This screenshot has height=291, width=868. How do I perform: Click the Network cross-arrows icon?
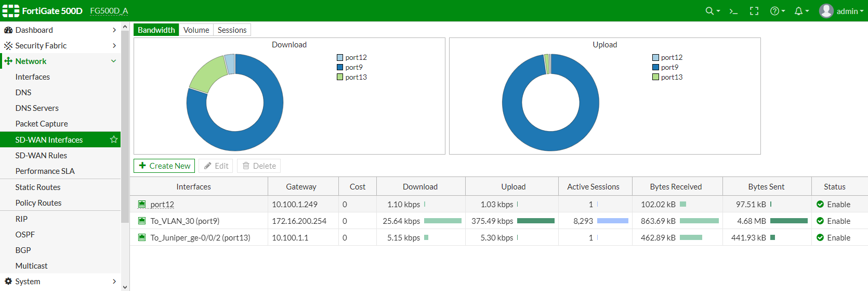coord(8,61)
